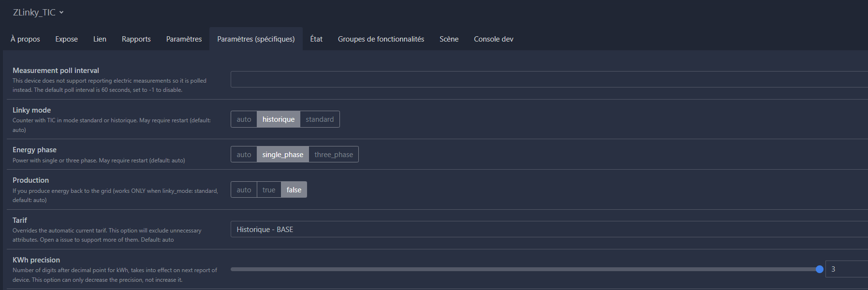The image size is (868, 290).
Task: Go to the Lien tab
Action: click(100, 39)
